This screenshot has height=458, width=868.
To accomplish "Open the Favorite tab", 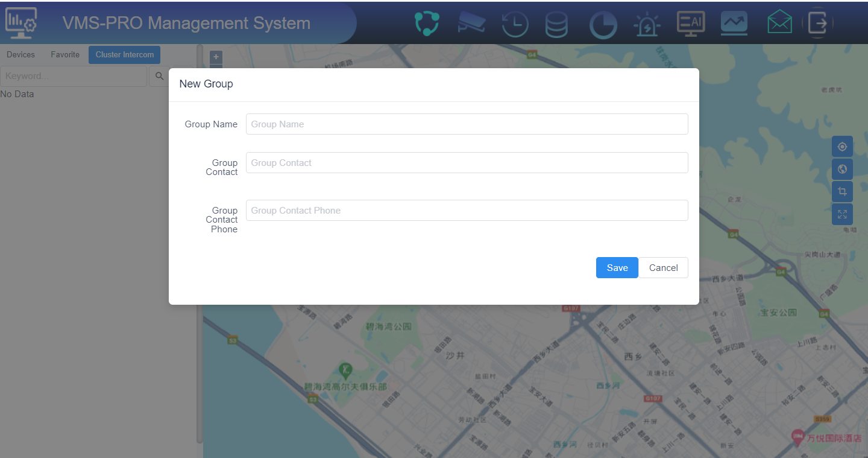I will (x=65, y=54).
